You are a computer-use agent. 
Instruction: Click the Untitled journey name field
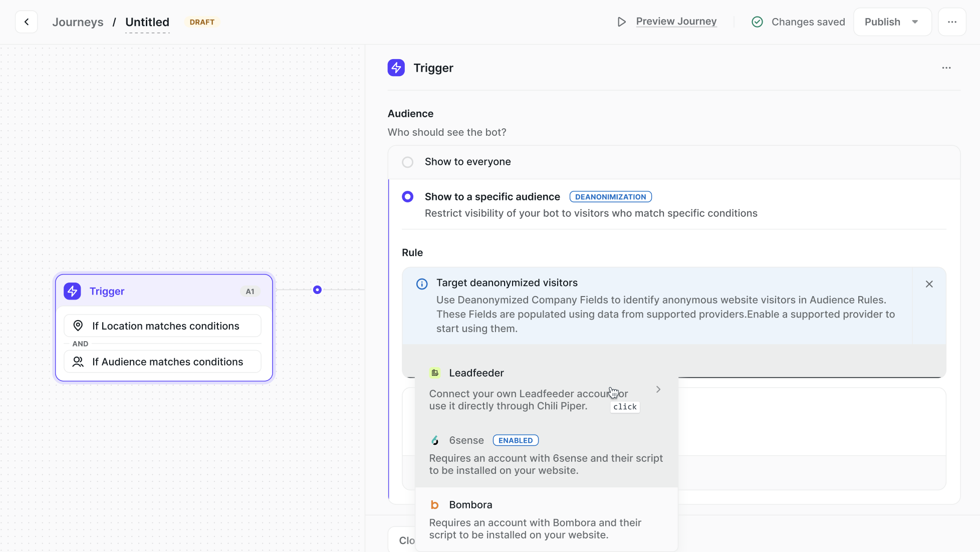point(147,22)
